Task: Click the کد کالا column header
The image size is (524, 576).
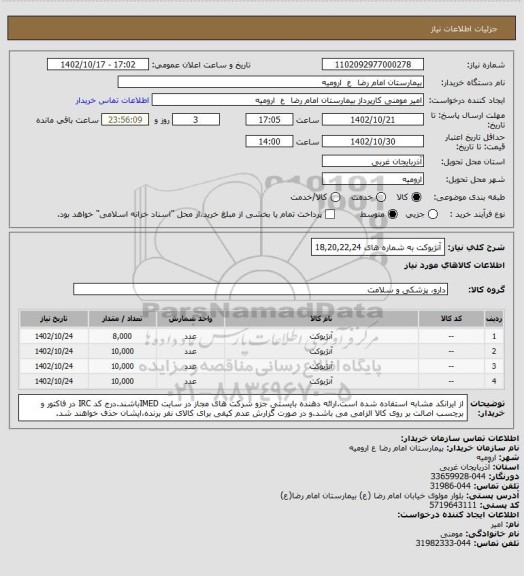Action: pyautogui.click(x=451, y=318)
